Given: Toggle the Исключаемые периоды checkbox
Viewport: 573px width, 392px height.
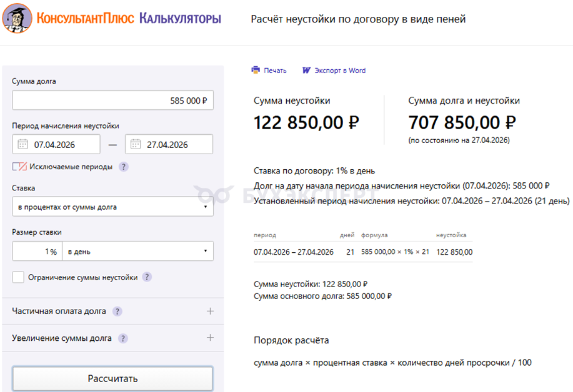Looking at the screenshot, I should pos(19,167).
